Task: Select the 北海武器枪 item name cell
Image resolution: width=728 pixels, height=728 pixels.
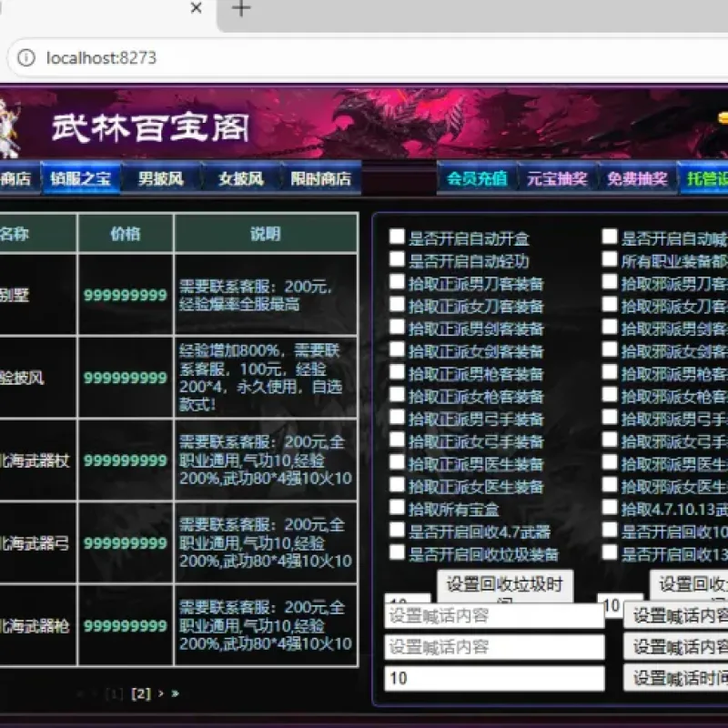Action: [x=37, y=626]
